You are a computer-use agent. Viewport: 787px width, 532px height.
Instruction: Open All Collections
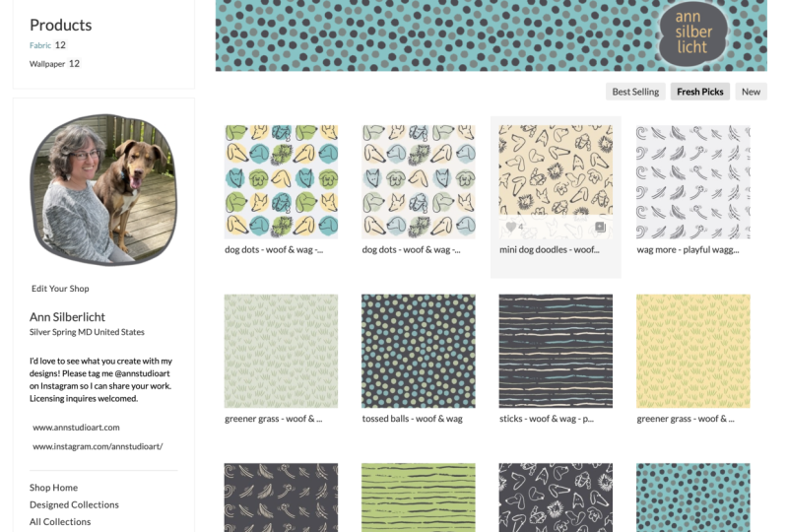(x=60, y=521)
